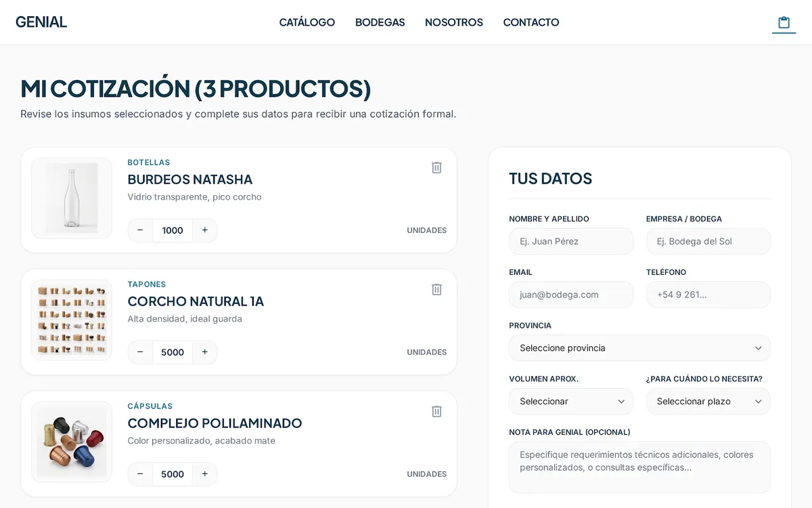Viewport: 812px width, 508px height.
Task: Expand the Volumen Aprox. dropdown
Action: pos(571,402)
